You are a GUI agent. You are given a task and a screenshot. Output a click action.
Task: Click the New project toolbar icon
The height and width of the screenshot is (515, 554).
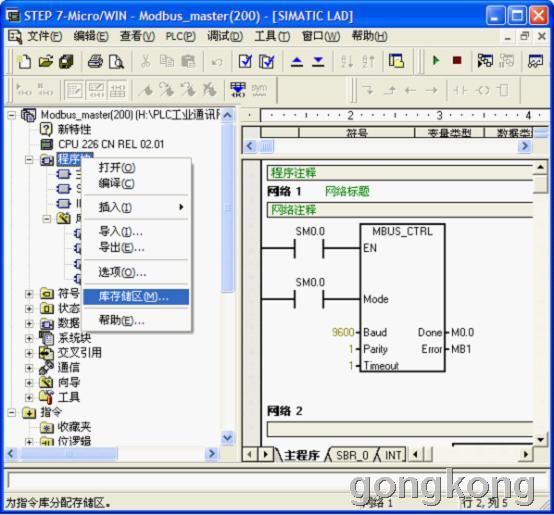(24, 61)
